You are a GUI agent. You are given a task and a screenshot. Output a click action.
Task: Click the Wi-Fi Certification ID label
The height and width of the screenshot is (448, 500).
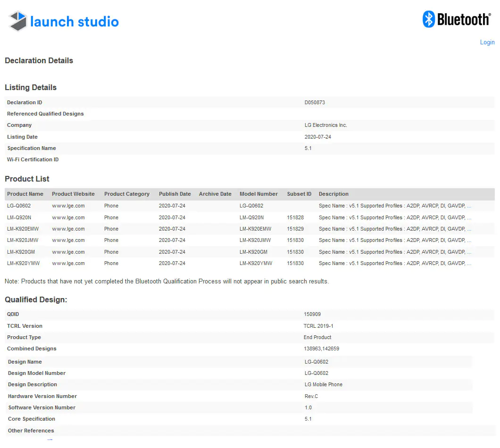pos(33,159)
